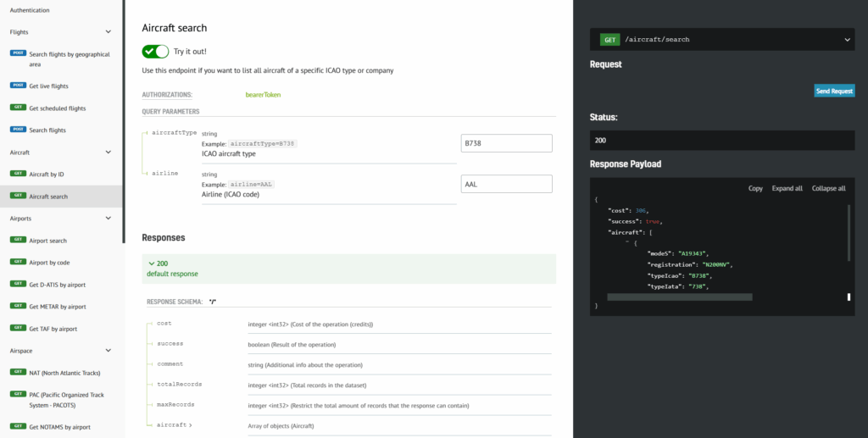Click the "modeS" A19343 payload line
The width and height of the screenshot is (868, 438).
(679, 253)
